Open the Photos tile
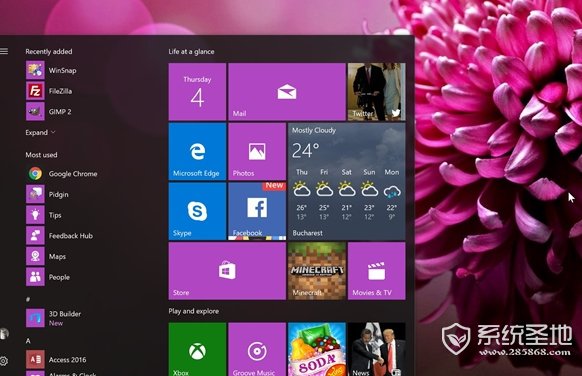The height and width of the screenshot is (376, 582). click(x=257, y=151)
